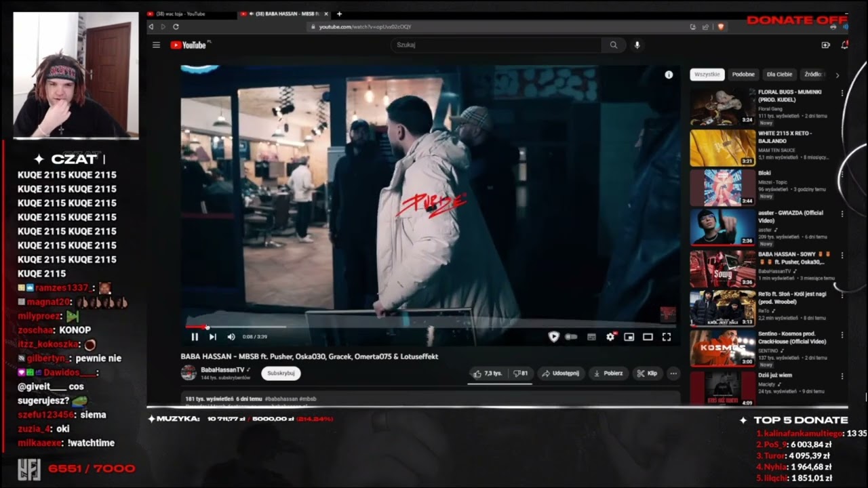Skip to the next video
Image resolution: width=868 pixels, height=488 pixels.
click(x=212, y=337)
